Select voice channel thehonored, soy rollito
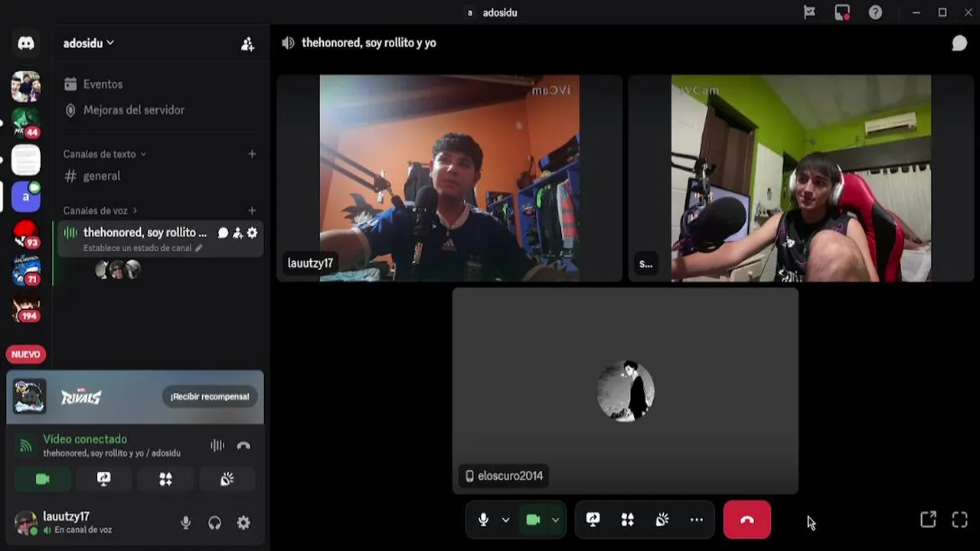The width and height of the screenshot is (980, 551). [145, 233]
